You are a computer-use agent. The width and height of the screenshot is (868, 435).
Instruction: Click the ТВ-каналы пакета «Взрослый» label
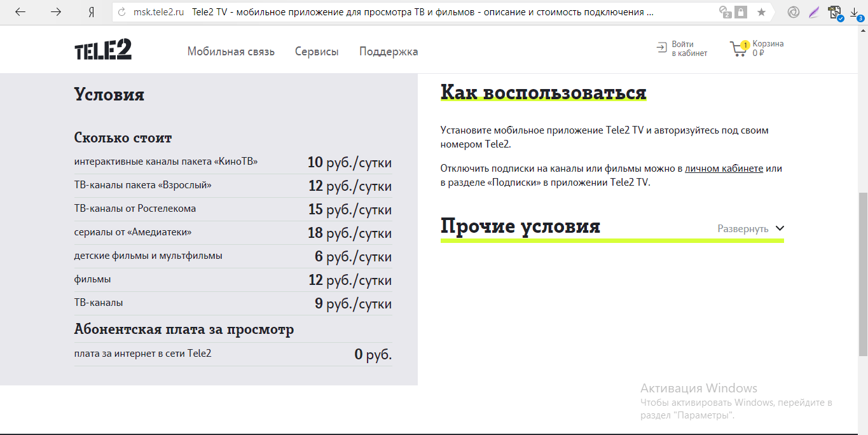[x=143, y=185]
